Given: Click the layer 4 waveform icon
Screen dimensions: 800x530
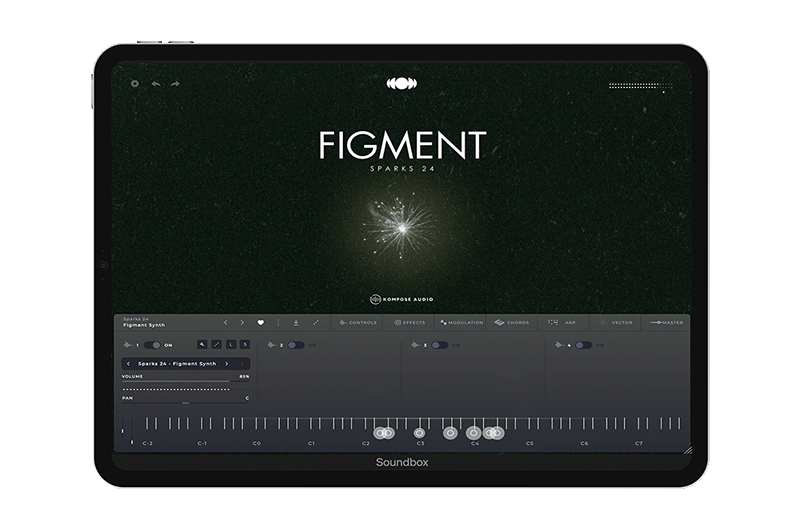Looking at the screenshot, I should click(560, 345).
